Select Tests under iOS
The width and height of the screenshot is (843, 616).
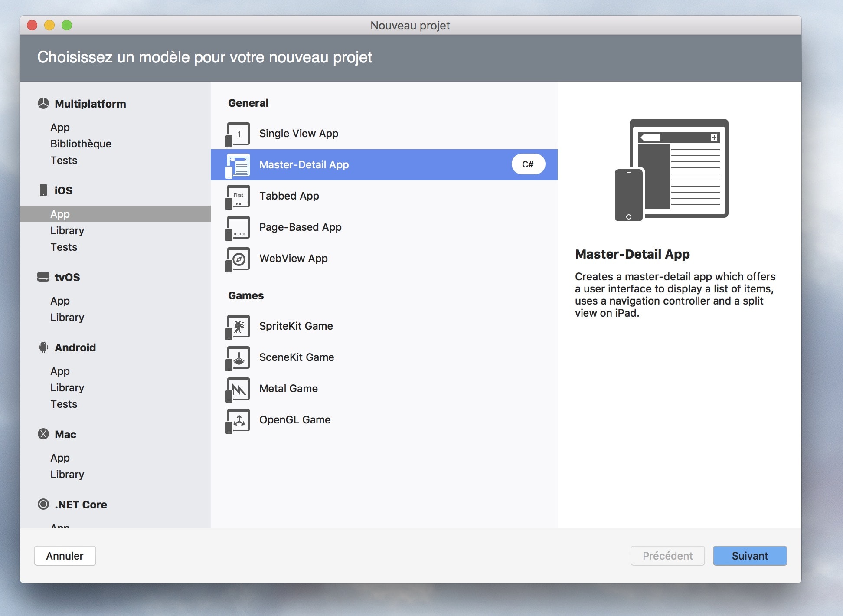pyautogui.click(x=64, y=247)
